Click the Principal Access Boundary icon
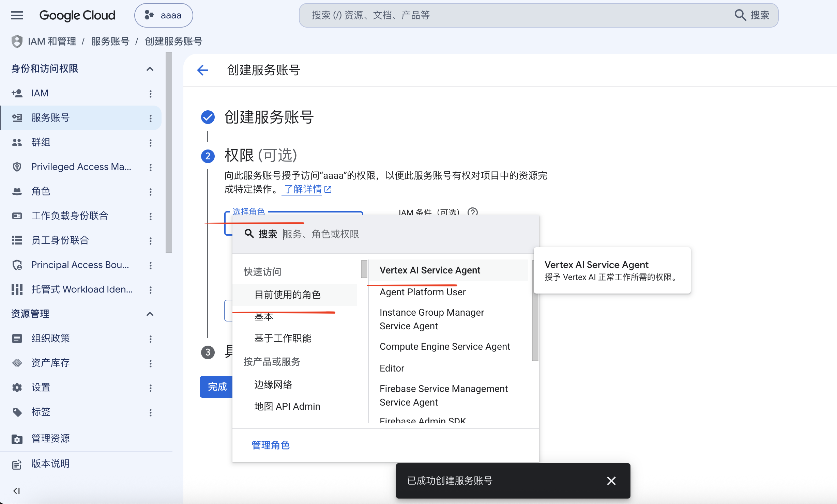Viewport: 837px width, 504px height. (x=17, y=265)
